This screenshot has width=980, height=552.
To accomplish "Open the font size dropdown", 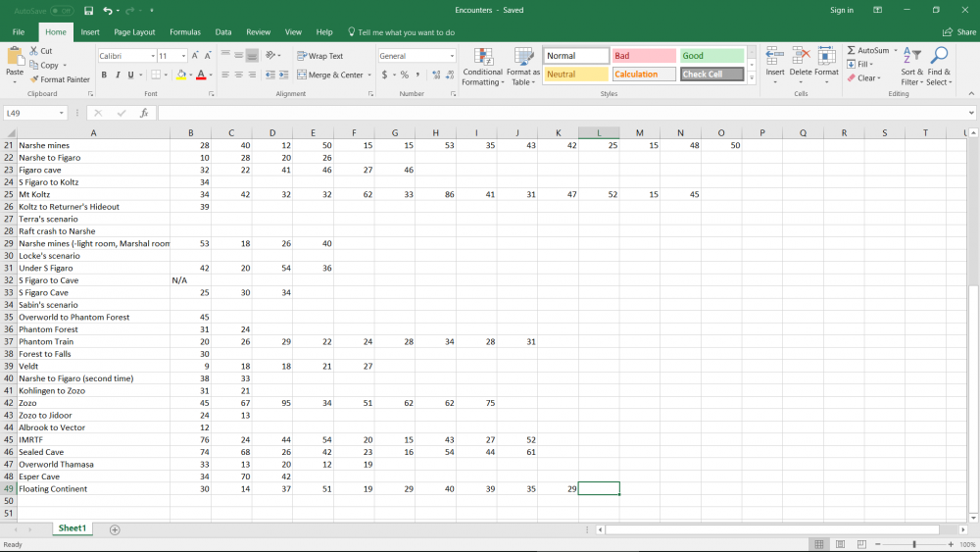I will (183, 56).
